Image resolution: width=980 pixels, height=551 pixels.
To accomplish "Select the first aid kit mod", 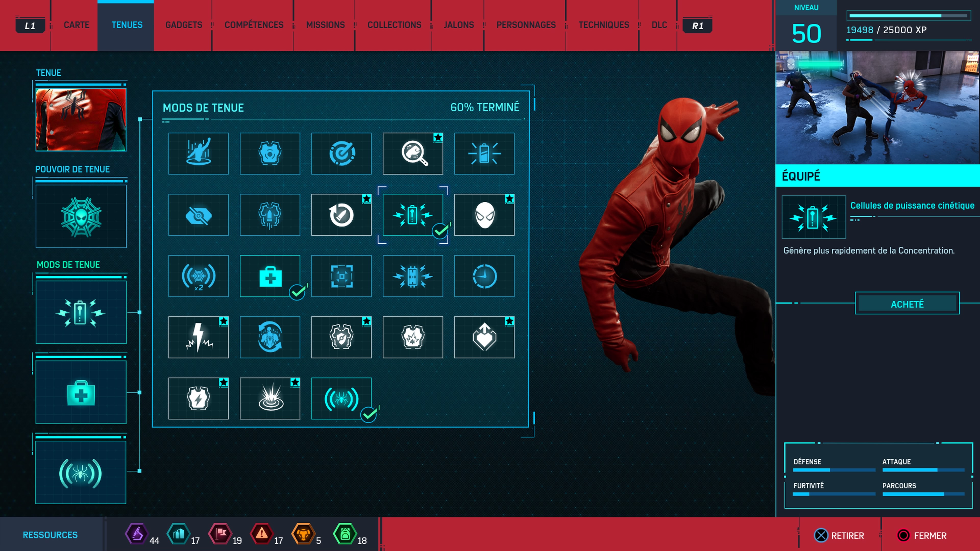I will [270, 276].
